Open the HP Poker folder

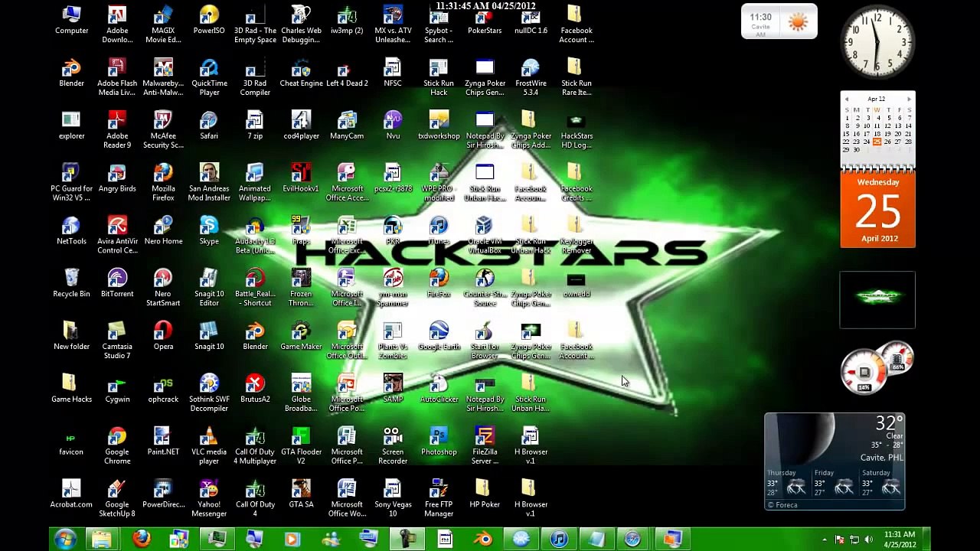pyautogui.click(x=485, y=495)
